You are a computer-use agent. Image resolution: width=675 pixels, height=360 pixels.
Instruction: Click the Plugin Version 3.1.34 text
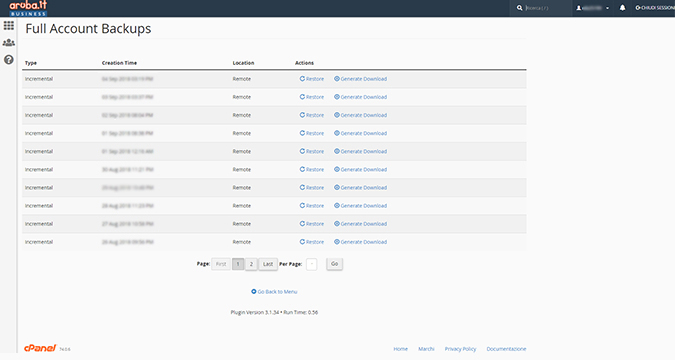255,312
